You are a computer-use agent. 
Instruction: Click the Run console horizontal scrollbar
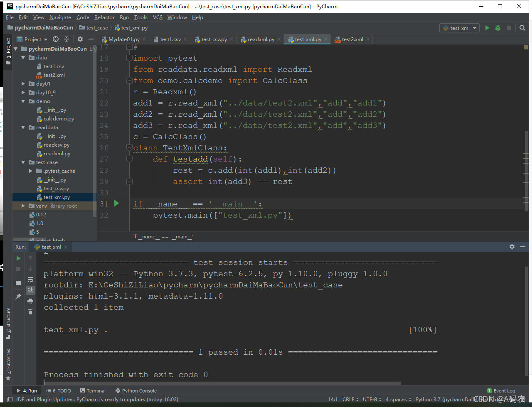(x=222, y=383)
